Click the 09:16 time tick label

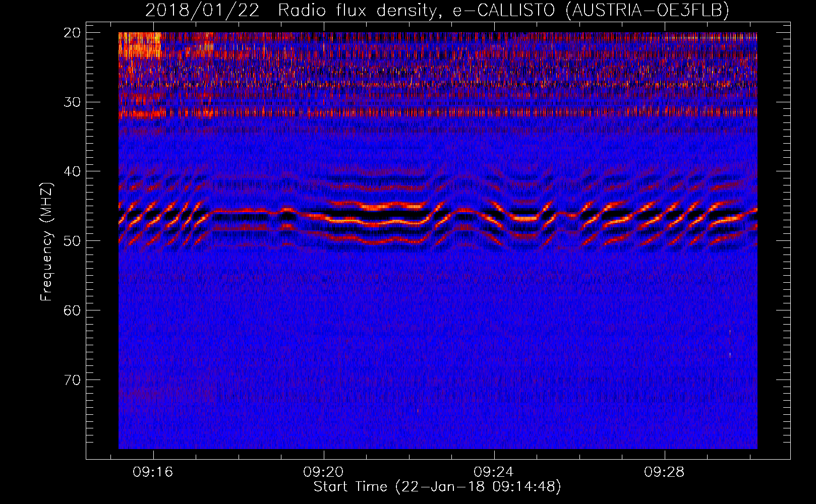153,472
